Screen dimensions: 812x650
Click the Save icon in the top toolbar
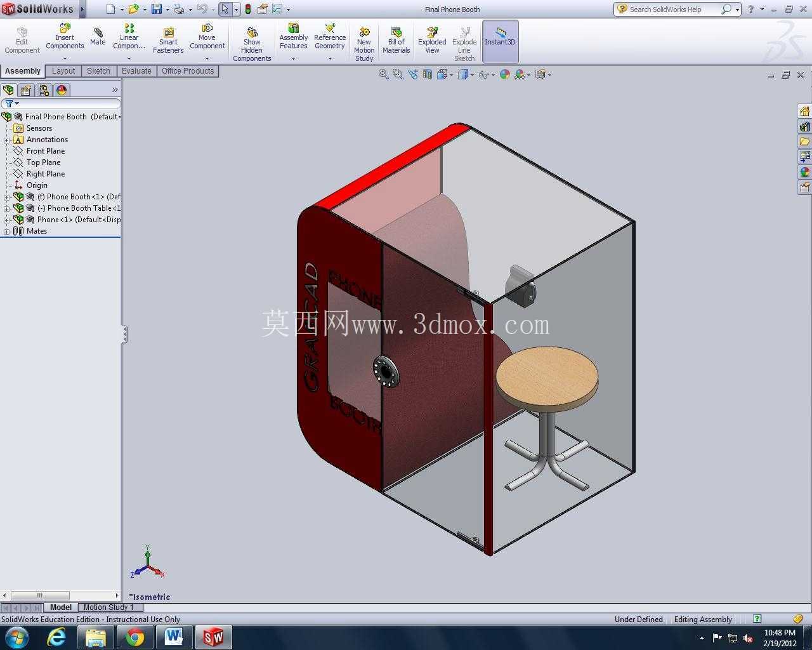click(x=157, y=9)
